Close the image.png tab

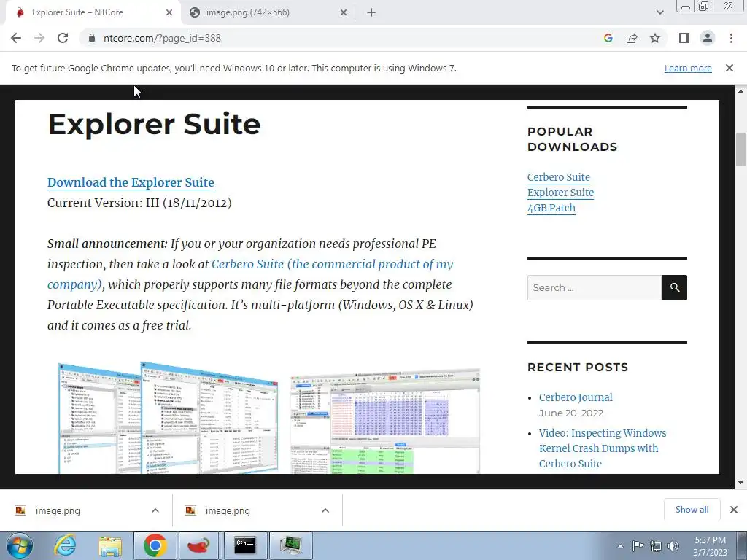344,12
